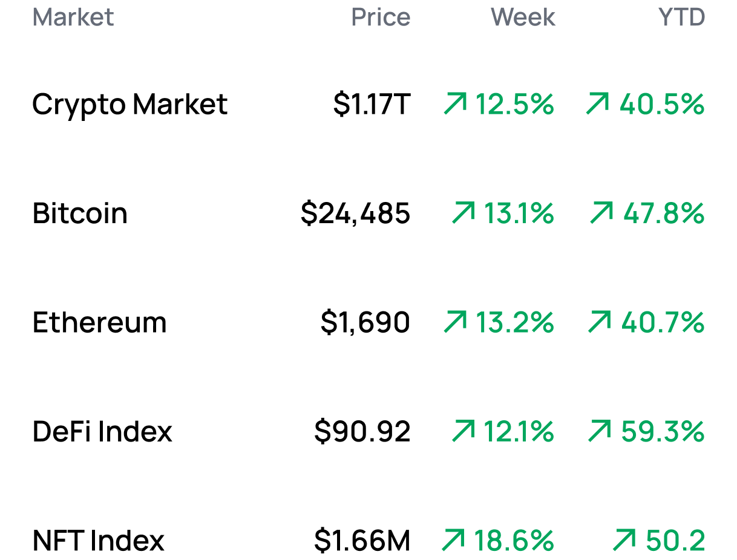Click the Ethereum YTD trend arrow
Screen dimensions: 737x560
[x=599, y=322]
